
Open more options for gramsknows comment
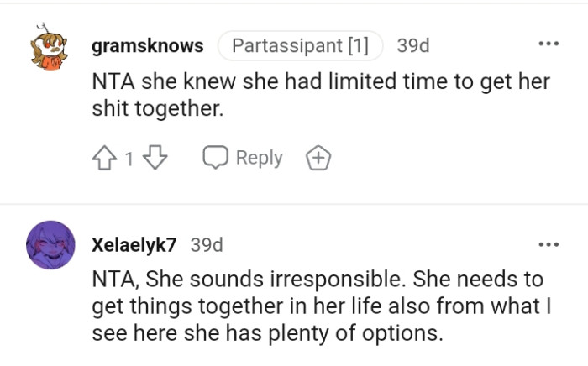pyautogui.click(x=548, y=44)
